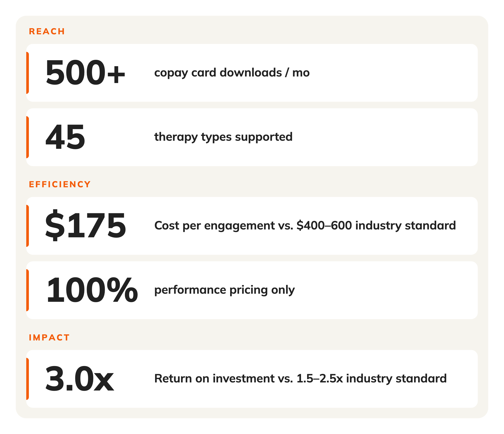The width and height of the screenshot is (504, 434).
Task: Click the cost per engagement description
Action: tap(305, 226)
